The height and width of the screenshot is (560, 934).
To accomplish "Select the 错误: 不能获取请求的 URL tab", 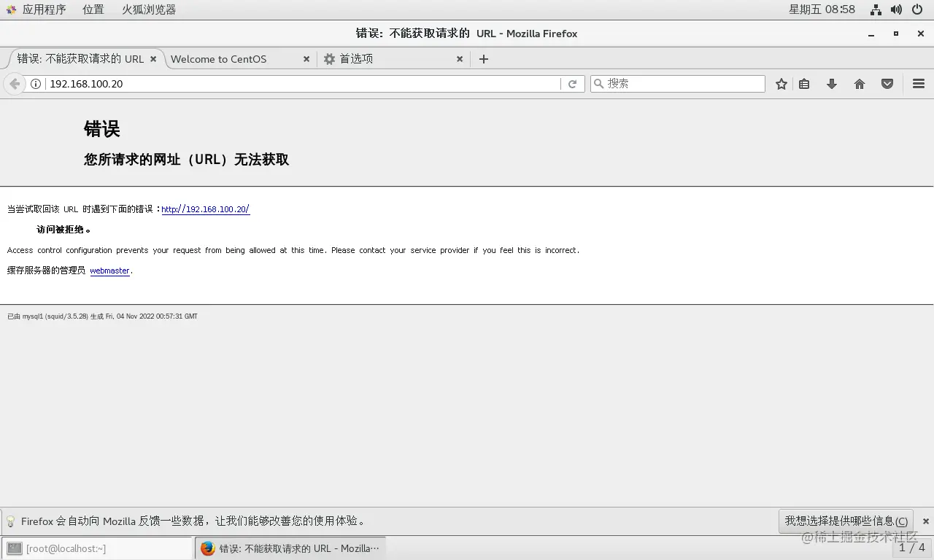I will pos(85,59).
